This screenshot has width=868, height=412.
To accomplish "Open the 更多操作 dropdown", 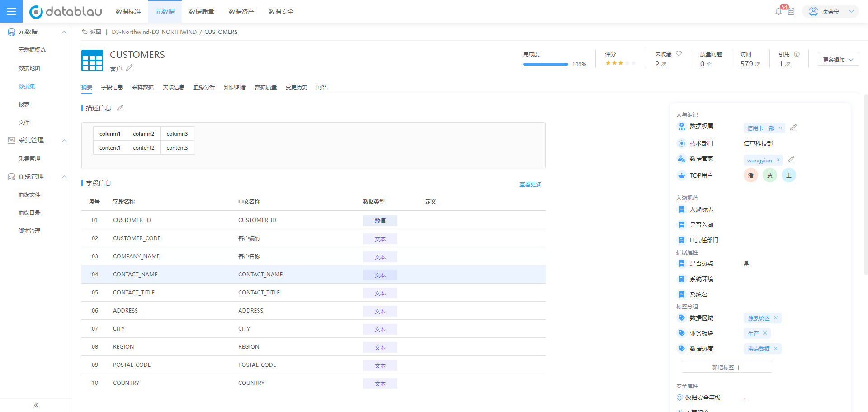I will 838,59.
